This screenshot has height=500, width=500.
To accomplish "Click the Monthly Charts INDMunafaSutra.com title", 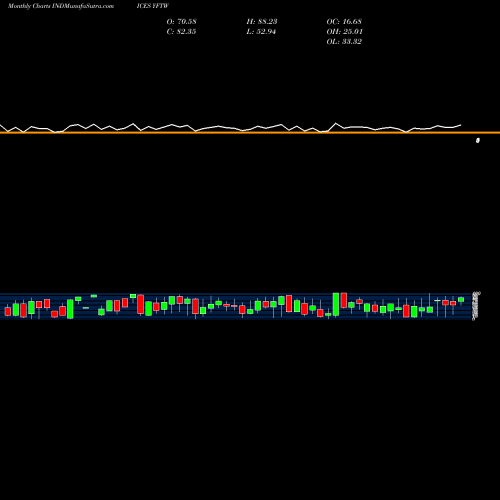I will 61,6.
